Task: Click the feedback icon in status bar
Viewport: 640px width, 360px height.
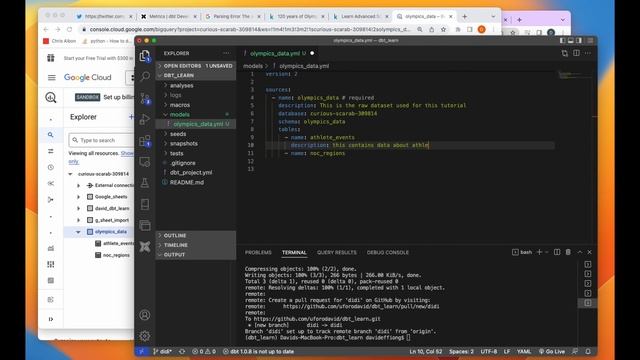Action: pyautogui.click(x=575, y=351)
